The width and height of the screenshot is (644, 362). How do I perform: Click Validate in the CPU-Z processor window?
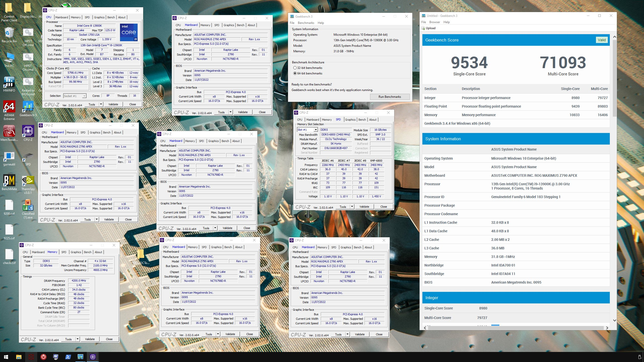(113, 104)
